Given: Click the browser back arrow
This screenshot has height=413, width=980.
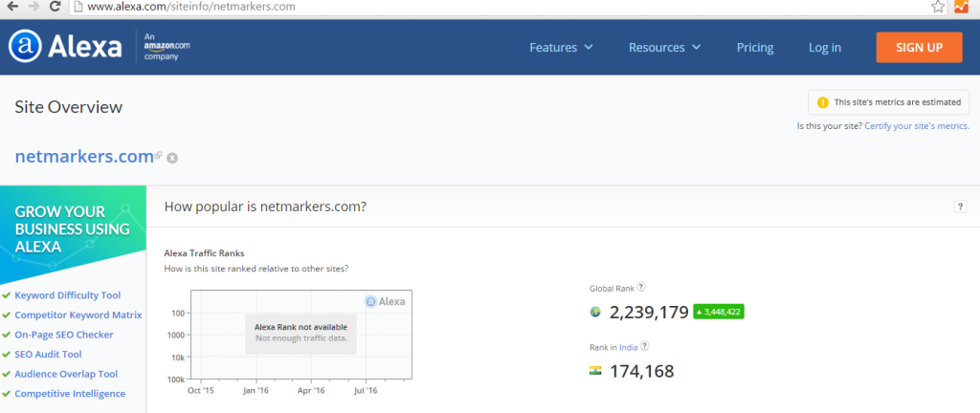Looking at the screenshot, I should click(x=12, y=7).
